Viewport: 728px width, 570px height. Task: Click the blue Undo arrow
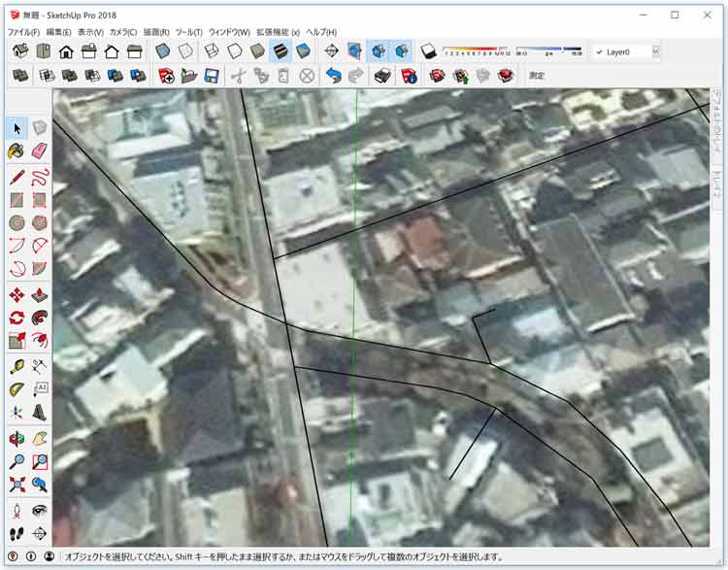pyautogui.click(x=333, y=76)
